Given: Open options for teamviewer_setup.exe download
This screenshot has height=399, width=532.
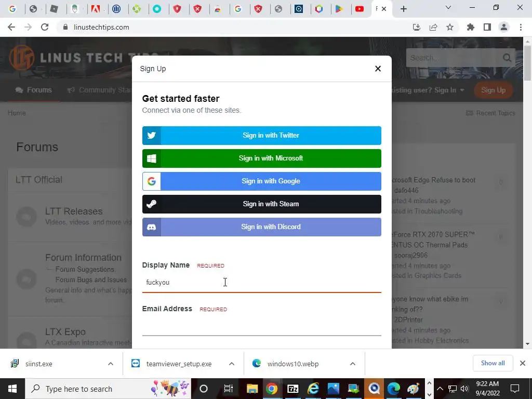Looking at the screenshot, I should tap(232, 364).
